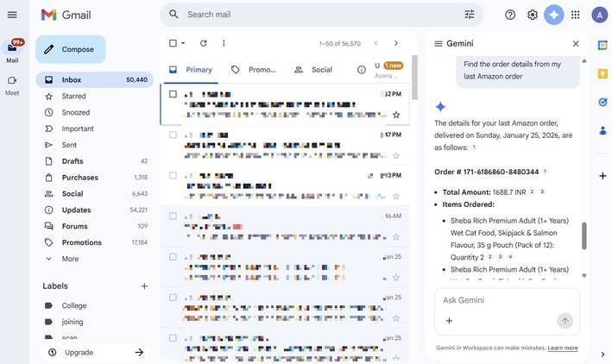Open the Inbox folder
Image resolution: width=612 pixels, height=364 pixels.
(x=95, y=79)
